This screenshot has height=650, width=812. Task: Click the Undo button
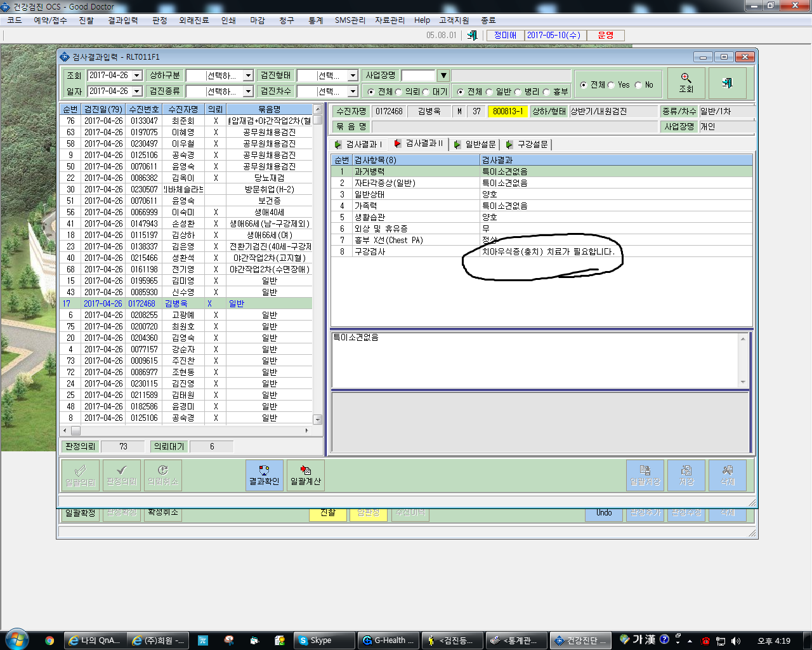pyautogui.click(x=604, y=513)
